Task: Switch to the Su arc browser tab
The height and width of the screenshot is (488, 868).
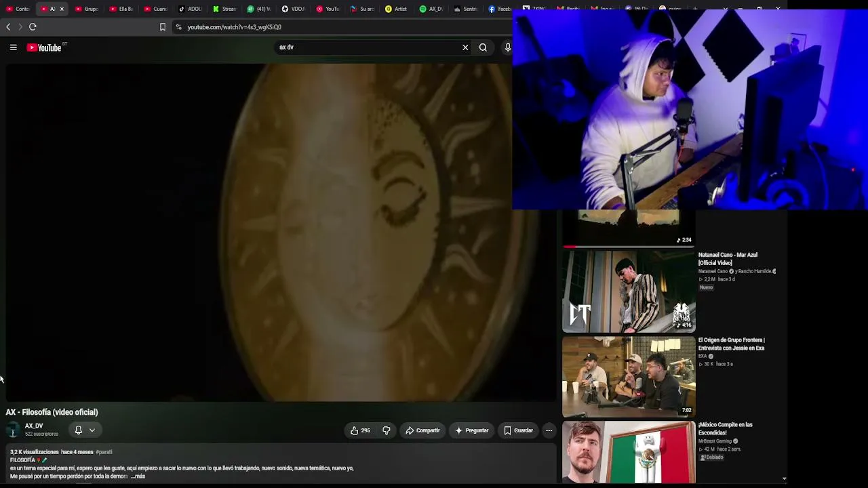Action: coord(363,9)
